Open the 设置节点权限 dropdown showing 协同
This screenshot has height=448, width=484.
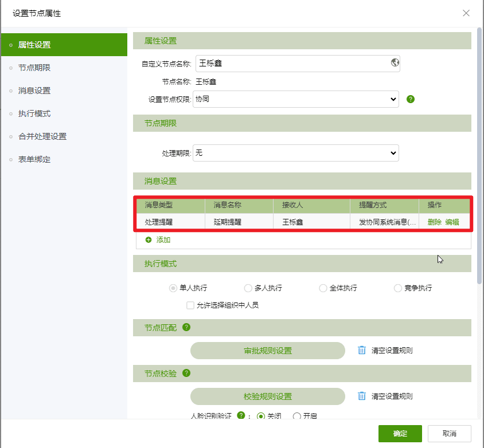[296, 99]
